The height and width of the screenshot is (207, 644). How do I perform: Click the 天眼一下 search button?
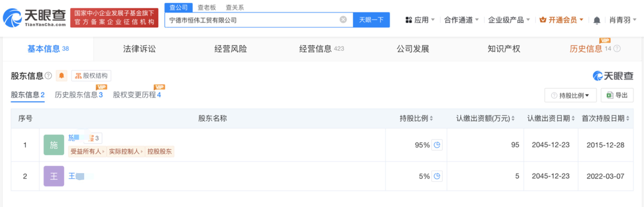click(x=371, y=20)
